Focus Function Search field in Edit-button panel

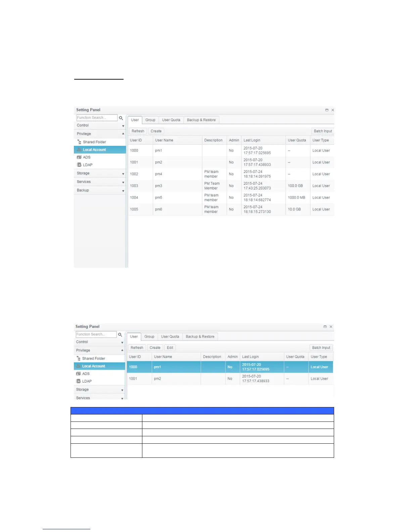[x=96, y=335]
